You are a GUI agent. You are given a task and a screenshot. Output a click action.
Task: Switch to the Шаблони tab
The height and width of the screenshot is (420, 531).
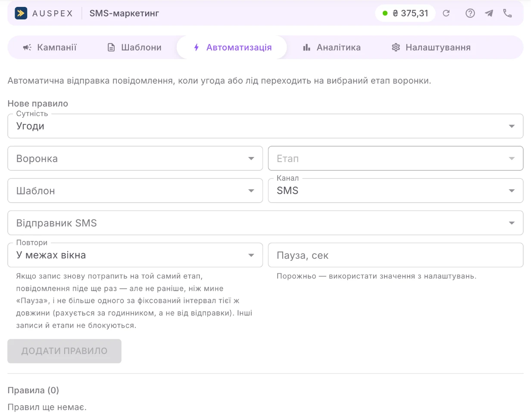click(x=134, y=47)
